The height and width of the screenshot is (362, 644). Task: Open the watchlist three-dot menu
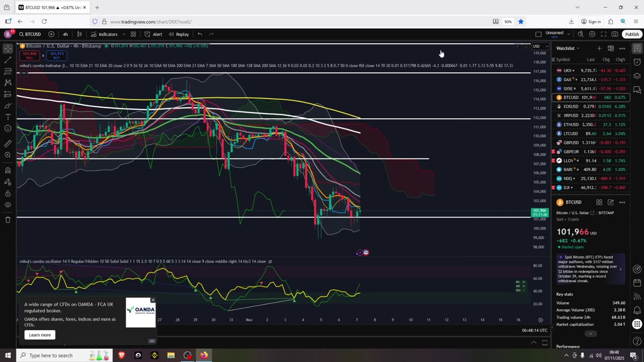point(622,48)
